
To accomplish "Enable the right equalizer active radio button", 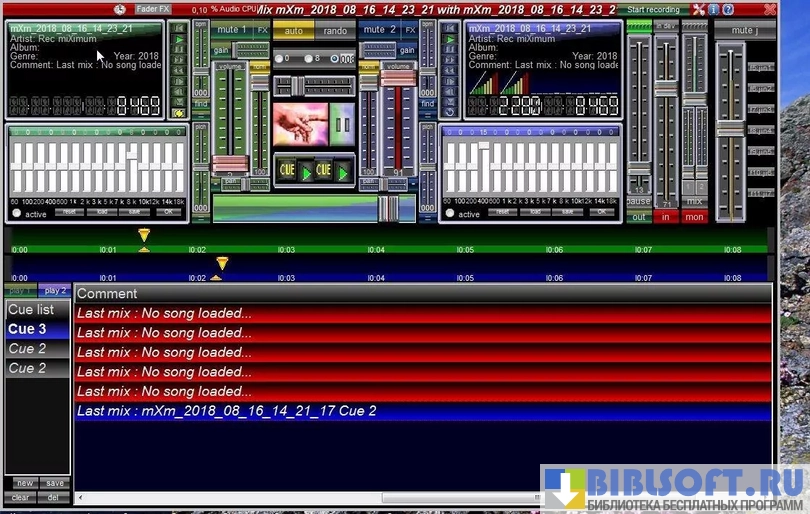I will tap(451, 214).
